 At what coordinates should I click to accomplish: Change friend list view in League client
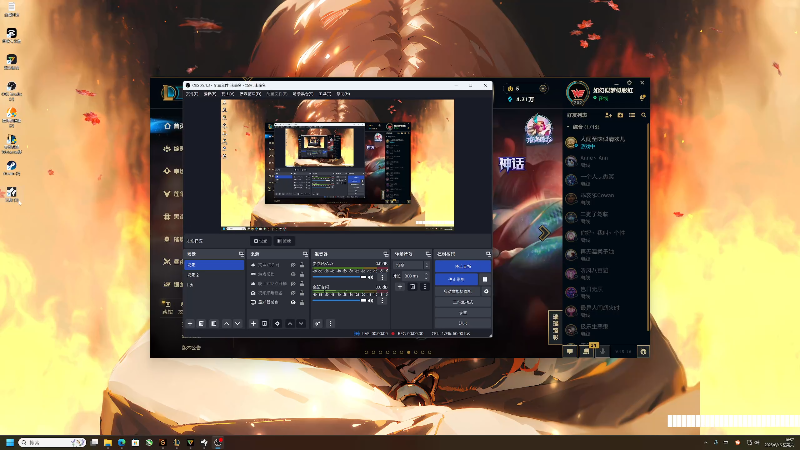[x=632, y=115]
